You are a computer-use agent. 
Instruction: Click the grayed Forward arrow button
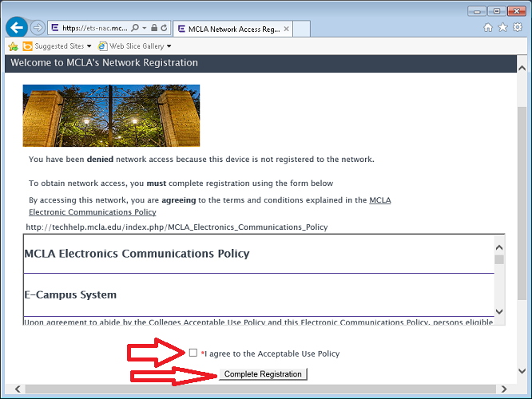click(x=38, y=27)
